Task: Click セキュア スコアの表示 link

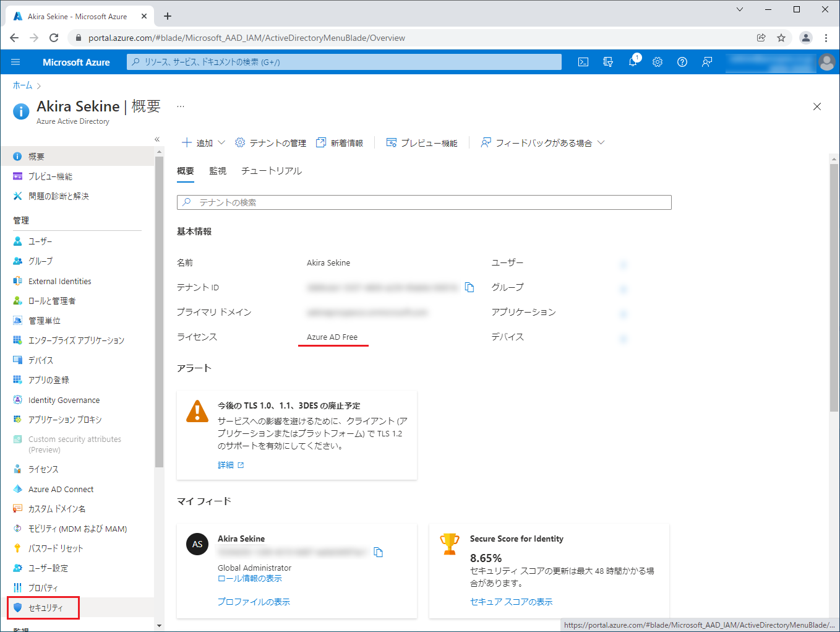Action: (x=512, y=602)
